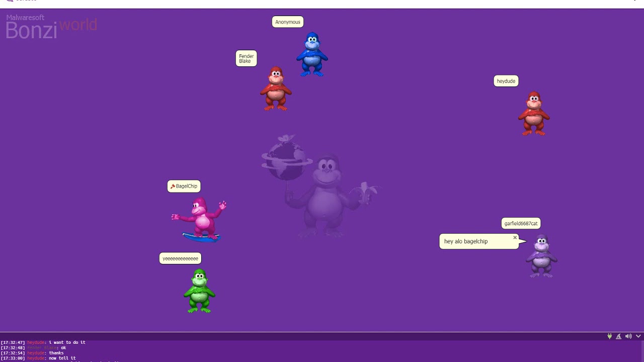This screenshot has width=644, height=362.
Task: Click the 'hey alo bagelchip' message bubble
Action: point(479,241)
